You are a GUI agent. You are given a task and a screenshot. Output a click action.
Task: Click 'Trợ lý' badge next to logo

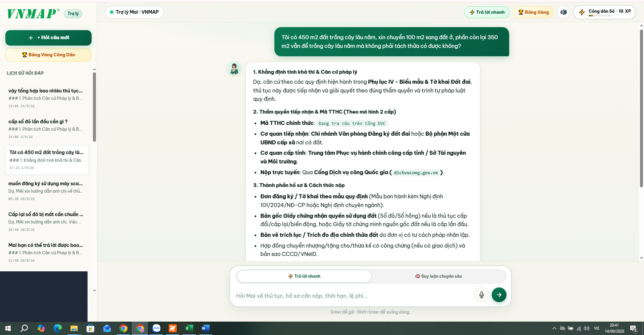point(73,14)
